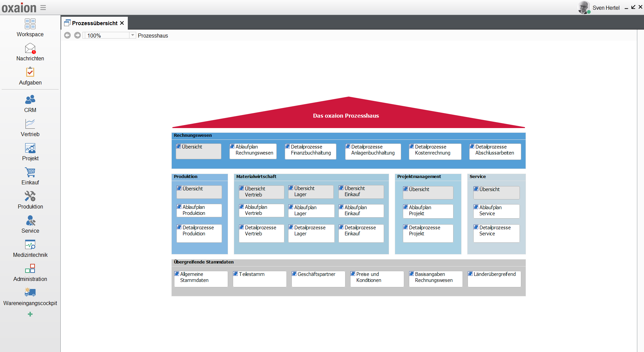Open the Produktion tools icon
The height and width of the screenshot is (352, 644).
pyautogui.click(x=30, y=196)
